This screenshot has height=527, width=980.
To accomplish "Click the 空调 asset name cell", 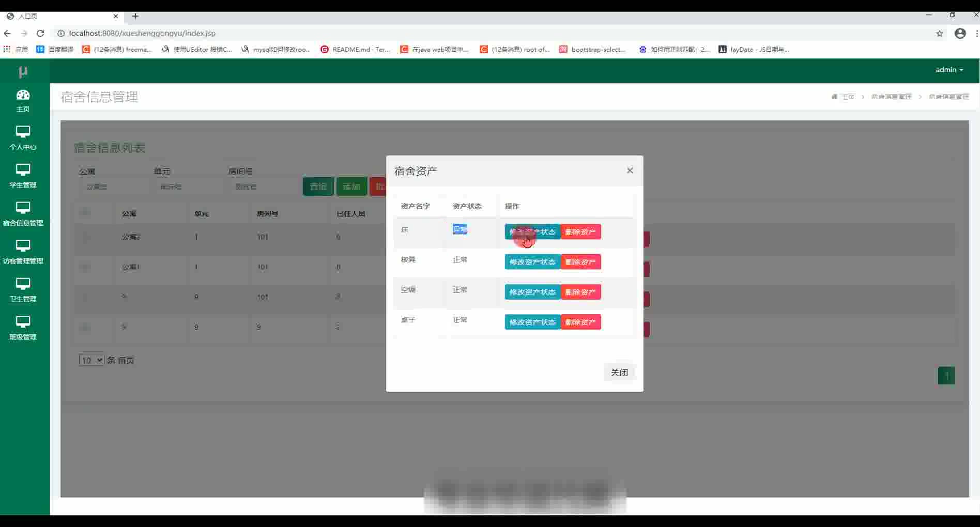I will (x=408, y=290).
